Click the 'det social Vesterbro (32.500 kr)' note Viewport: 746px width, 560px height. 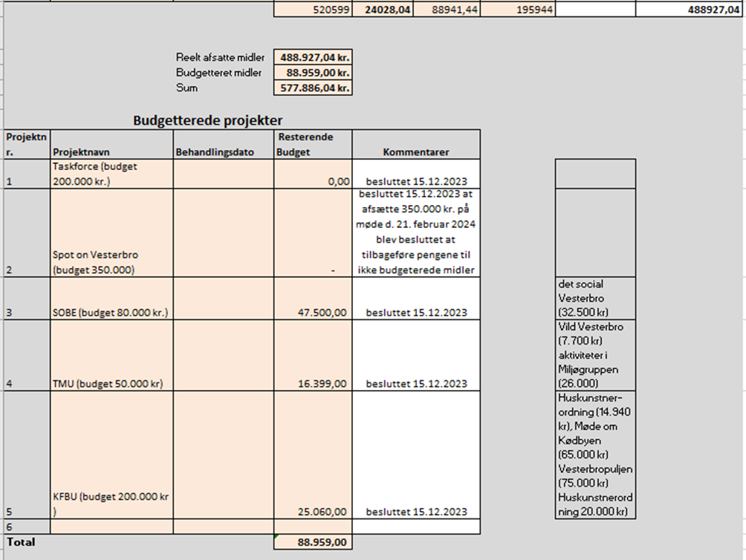click(x=595, y=299)
